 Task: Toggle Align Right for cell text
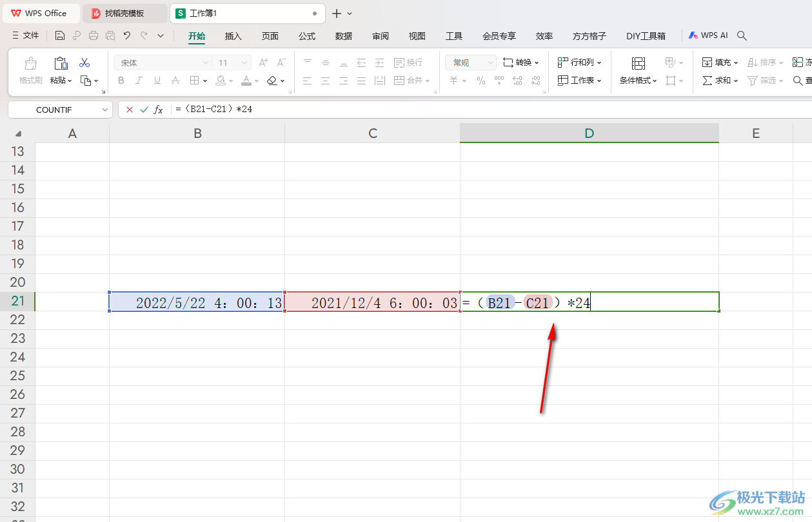(x=344, y=81)
